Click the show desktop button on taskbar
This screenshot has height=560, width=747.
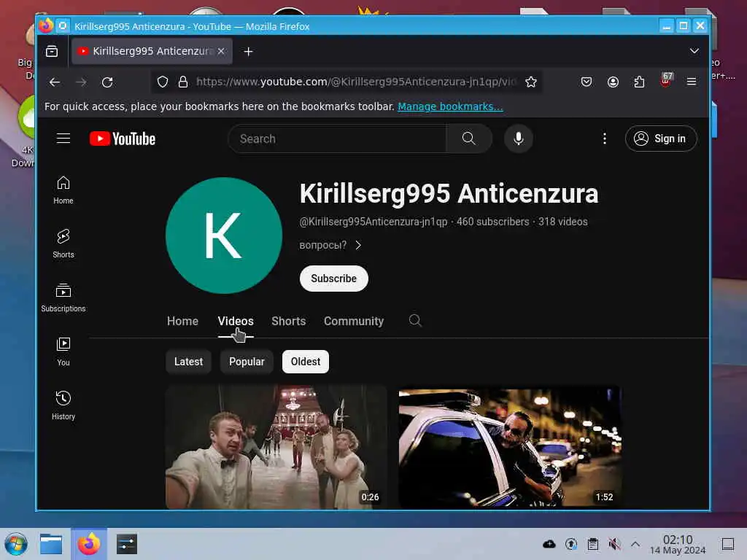pos(728,544)
